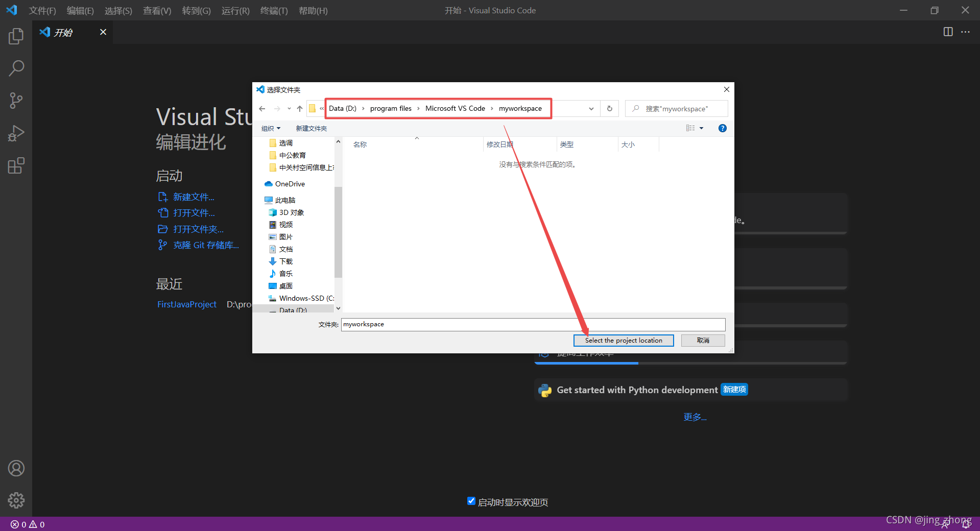
Task: Open the 选择(S) menu
Action: pyautogui.click(x=118, y=10)
